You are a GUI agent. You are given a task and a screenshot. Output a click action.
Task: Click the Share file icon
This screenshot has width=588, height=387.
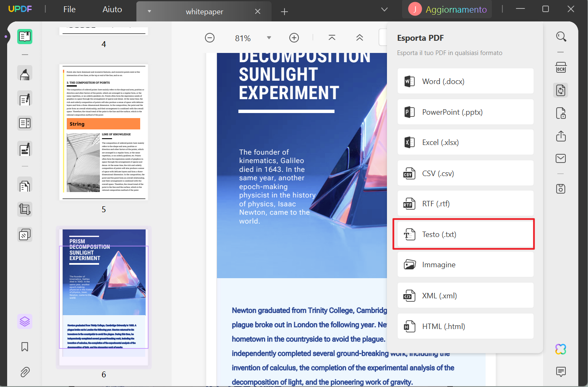click(561, 136)
